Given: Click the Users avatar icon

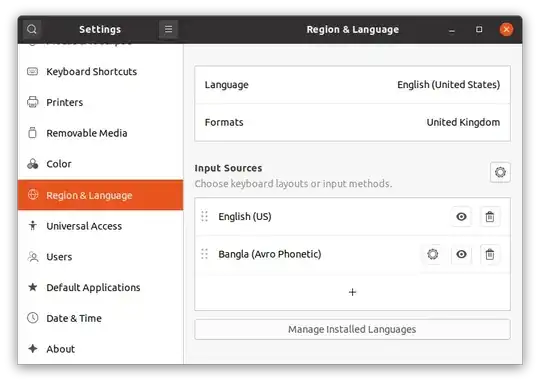Looking at the screenshot, I should pyautogui.click(x=33, y=257).
